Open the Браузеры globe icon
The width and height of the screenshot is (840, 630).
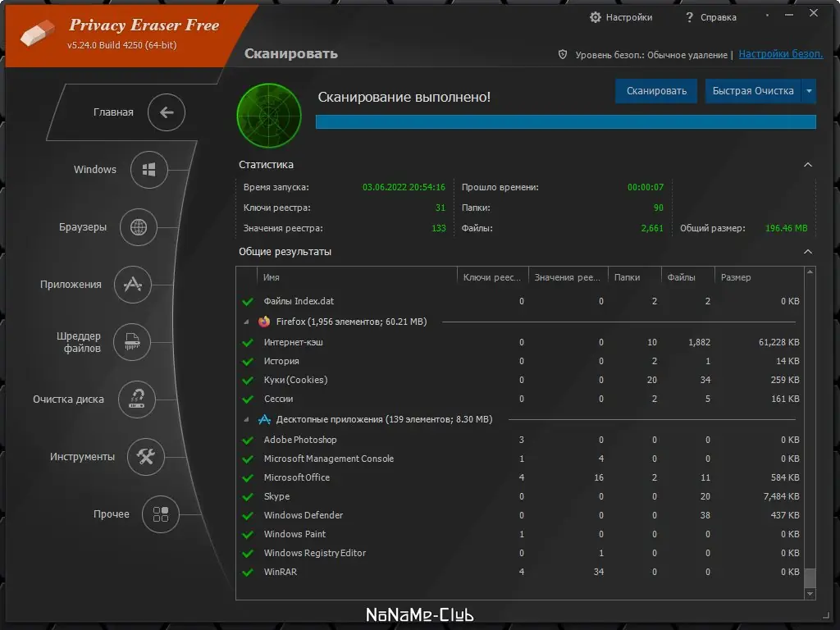[139, 227]
